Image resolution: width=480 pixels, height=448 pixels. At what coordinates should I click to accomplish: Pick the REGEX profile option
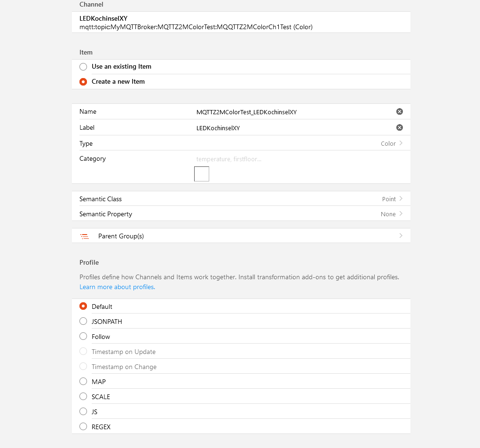[83, 427]
